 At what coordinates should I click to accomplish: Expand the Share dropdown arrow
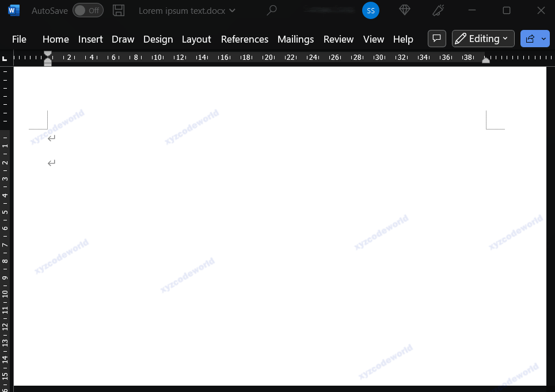(x=544, y=39)
